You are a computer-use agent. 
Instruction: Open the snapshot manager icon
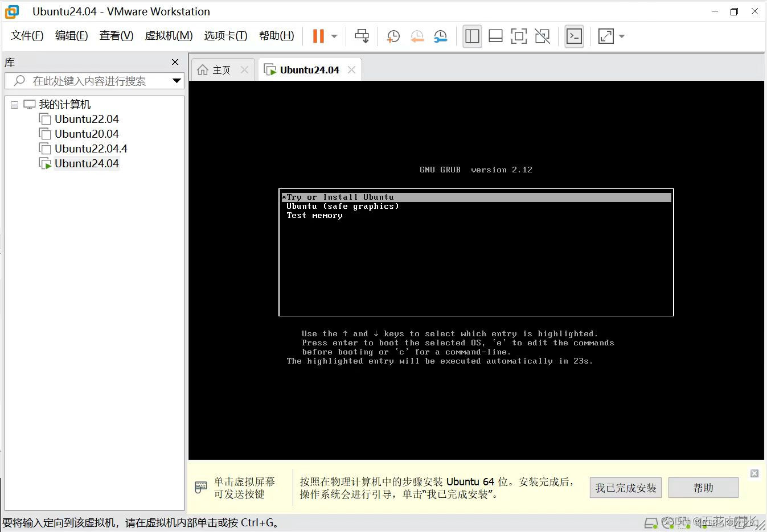440,36
